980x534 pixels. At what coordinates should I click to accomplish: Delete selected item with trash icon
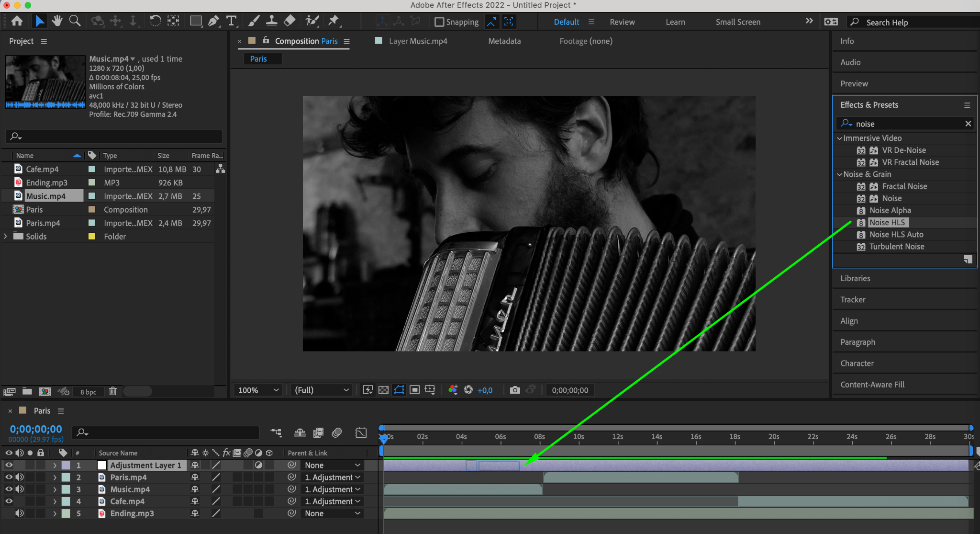point(113,391)
